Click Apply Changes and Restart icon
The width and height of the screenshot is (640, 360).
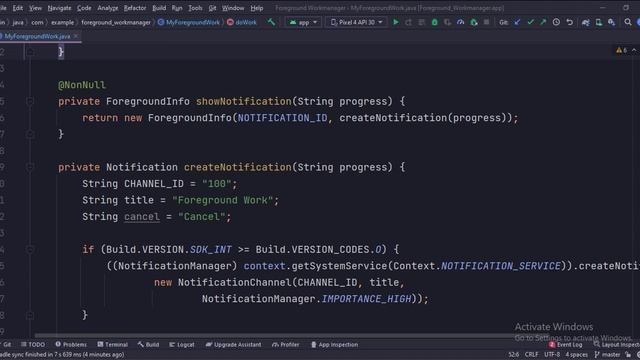coord(409,22)
